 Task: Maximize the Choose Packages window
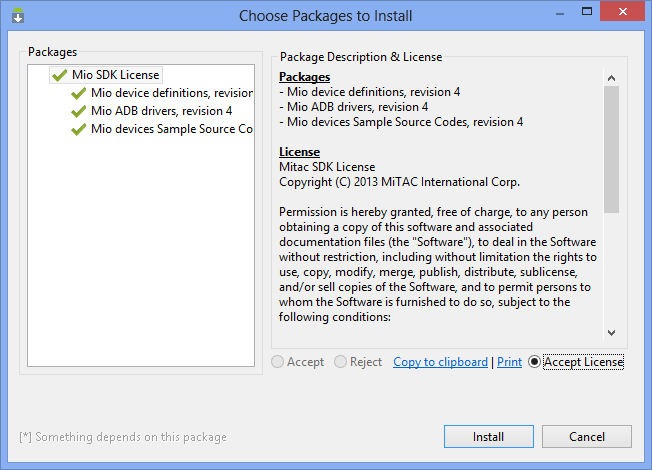(587, 12)
